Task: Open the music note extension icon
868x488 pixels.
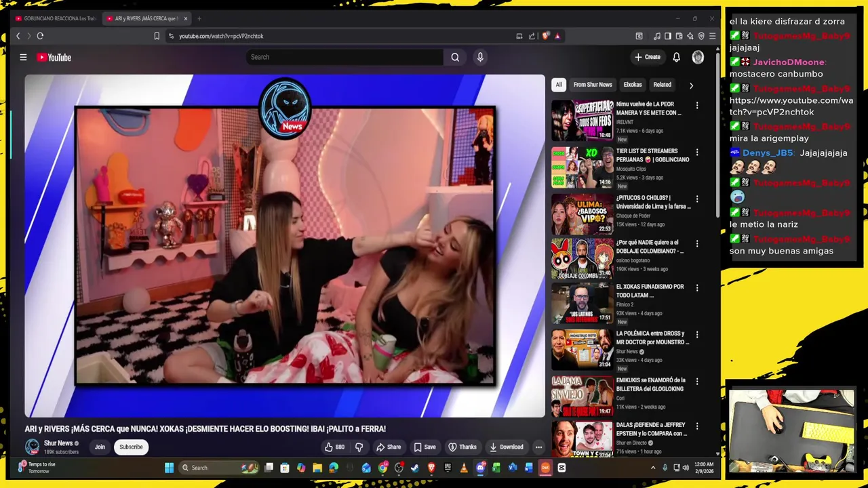Action: click(x=656, y=36)
